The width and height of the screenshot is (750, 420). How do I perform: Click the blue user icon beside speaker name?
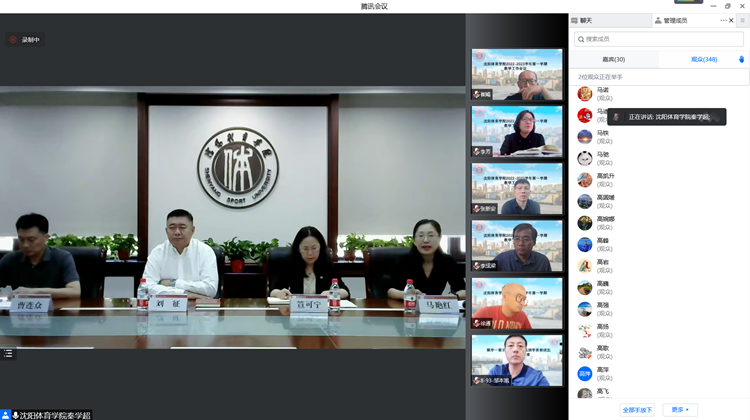point(5,414)
